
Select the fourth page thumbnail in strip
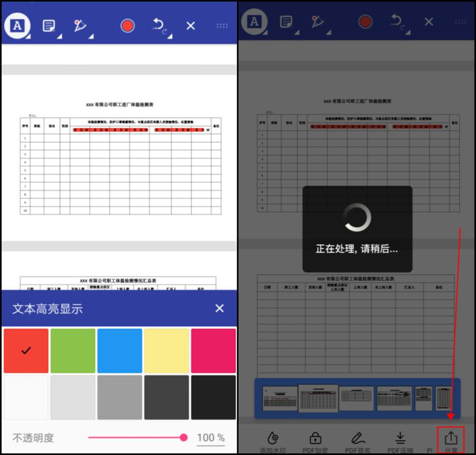tap(394, 398)
